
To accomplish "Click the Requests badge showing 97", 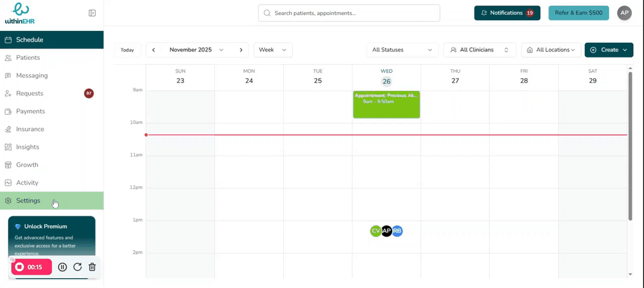I will [89, 93].
